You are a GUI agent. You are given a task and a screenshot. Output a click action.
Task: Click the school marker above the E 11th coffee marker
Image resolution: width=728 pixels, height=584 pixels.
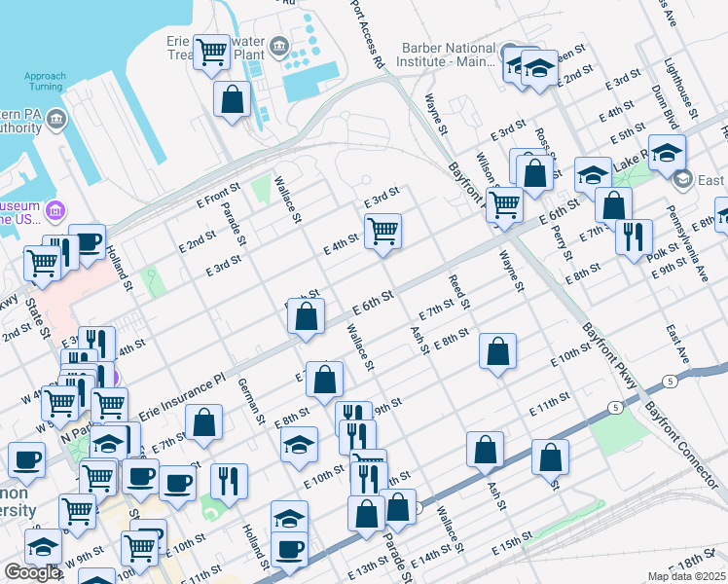pos(289,518)
